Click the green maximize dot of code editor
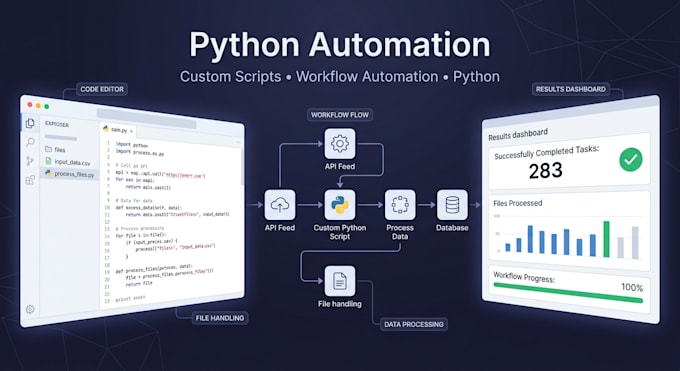680x371 pixels. pyautogui.click(x=47, y=106)
